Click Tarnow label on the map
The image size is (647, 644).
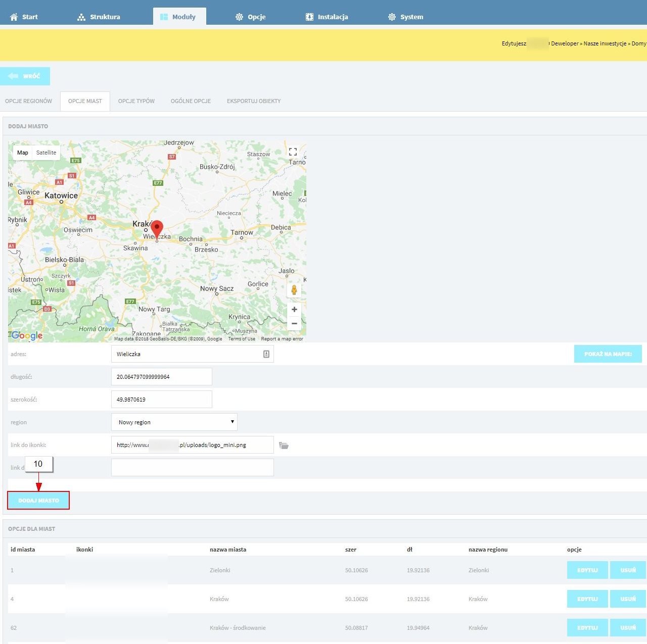coord(242,232)
